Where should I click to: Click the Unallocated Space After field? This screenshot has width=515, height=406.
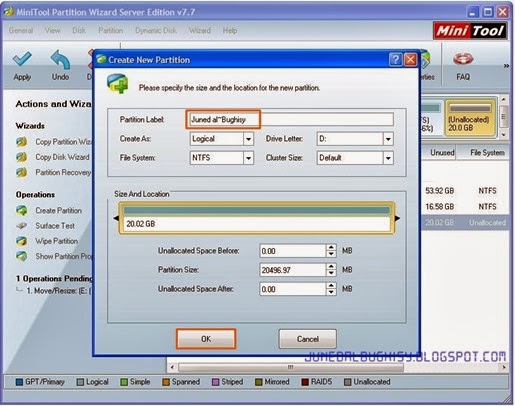pyautogui.click(x=293, y=289)
